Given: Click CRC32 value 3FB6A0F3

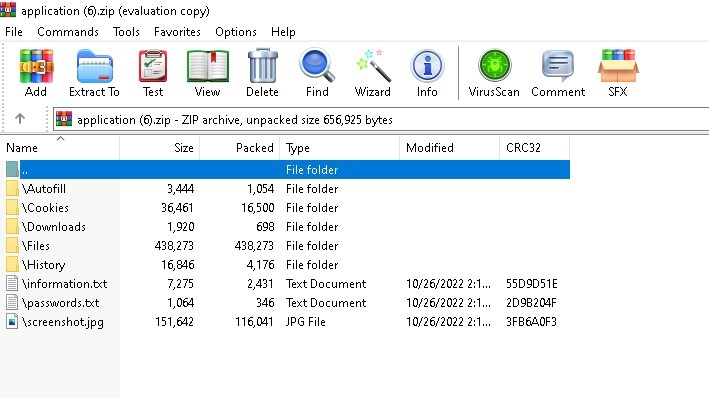Looking at the screenshot, I should click(x=531, y=322).
